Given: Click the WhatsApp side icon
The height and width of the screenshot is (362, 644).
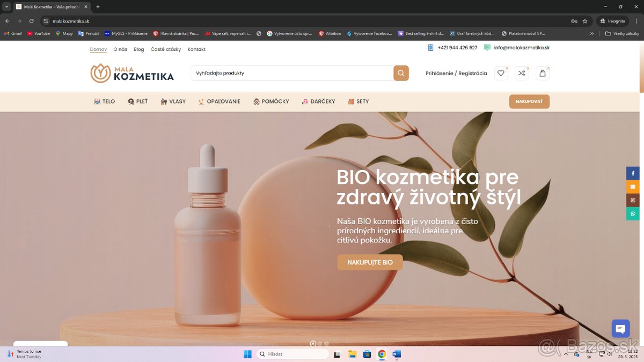Looking at the screenshot, I should point(633,213).
